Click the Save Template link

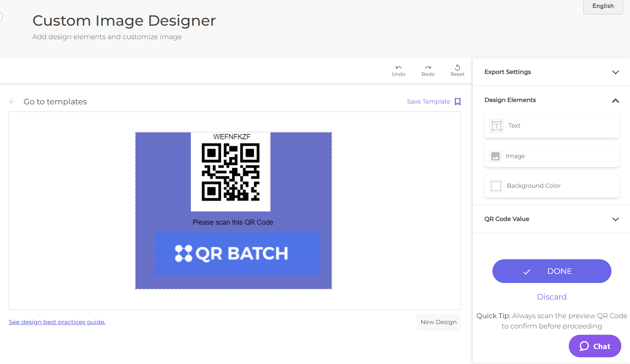click(428, 102)
